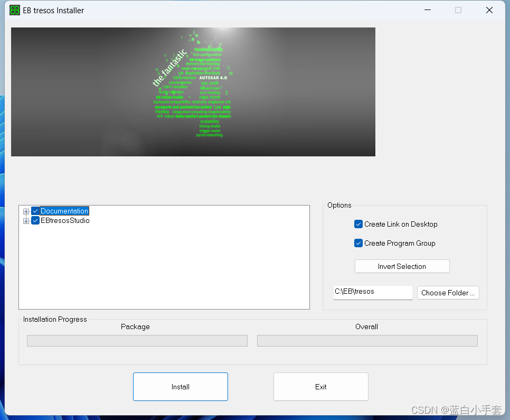
Task: Start installation with Install button
Action: (181, 387)
